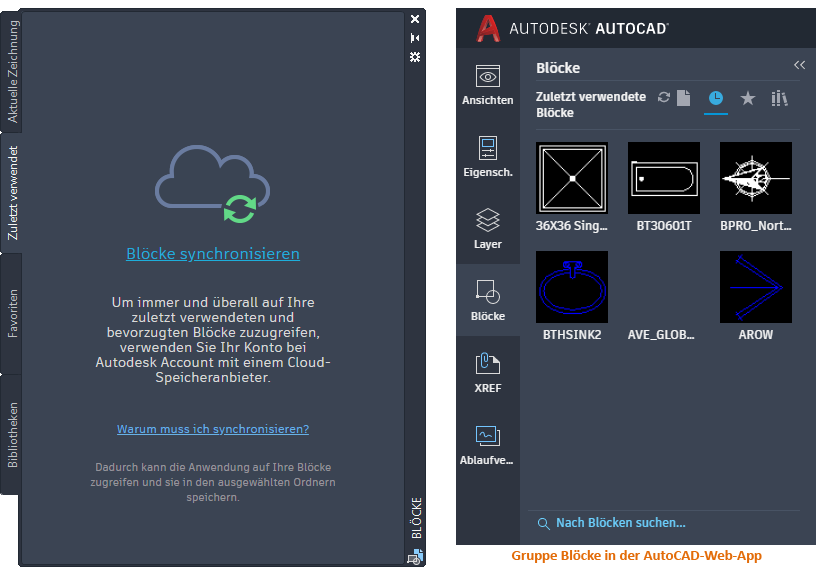Open the block libraries books icon
Image resolution: width=816 pixels, height=567 pixels.
click(x=779, y=98)
